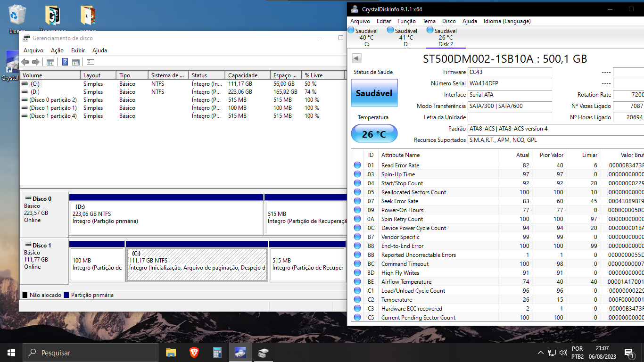This screenshot has width=644, height=362.
Task: Open Função menu in CrystalDiskInfo
Action: pos(406,21)
